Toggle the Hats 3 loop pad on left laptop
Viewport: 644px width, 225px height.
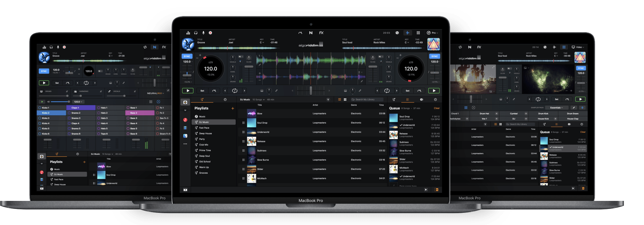point(110,118)
